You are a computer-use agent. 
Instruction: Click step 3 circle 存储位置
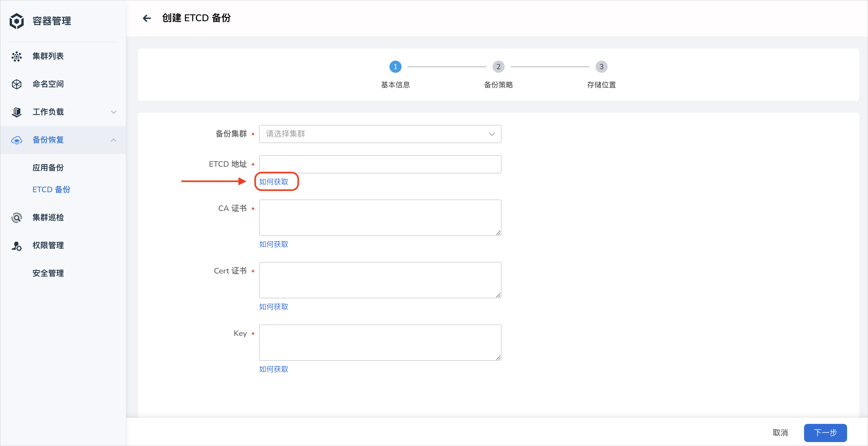pos(602,67)
